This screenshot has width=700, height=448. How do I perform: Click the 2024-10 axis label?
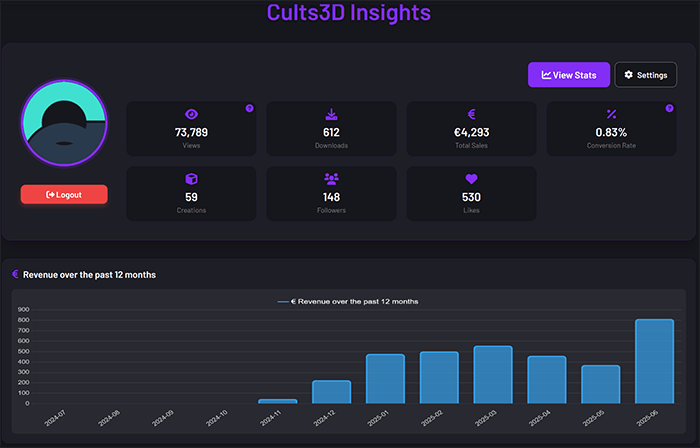click(x=217, y=418)
